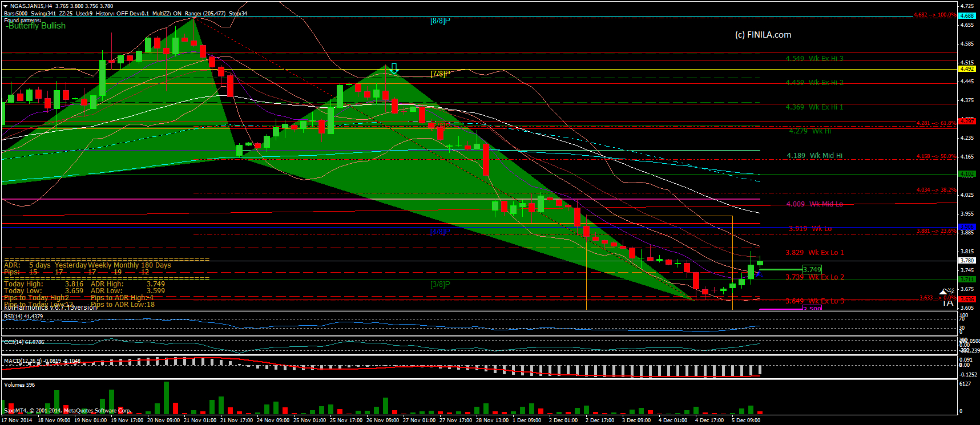Viewport: 980px width, 425px height.
Task: Click the magenta 4.009 Wk Mid Lo label
Action: pos(814,204)
